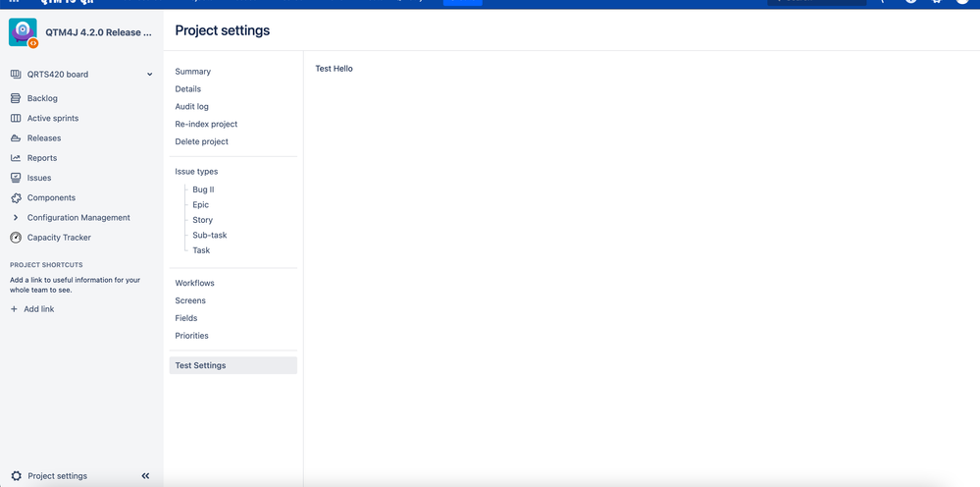Click the Components puzzle icon
The height and width of the screenshot is (487, 980).
point(16,197)
